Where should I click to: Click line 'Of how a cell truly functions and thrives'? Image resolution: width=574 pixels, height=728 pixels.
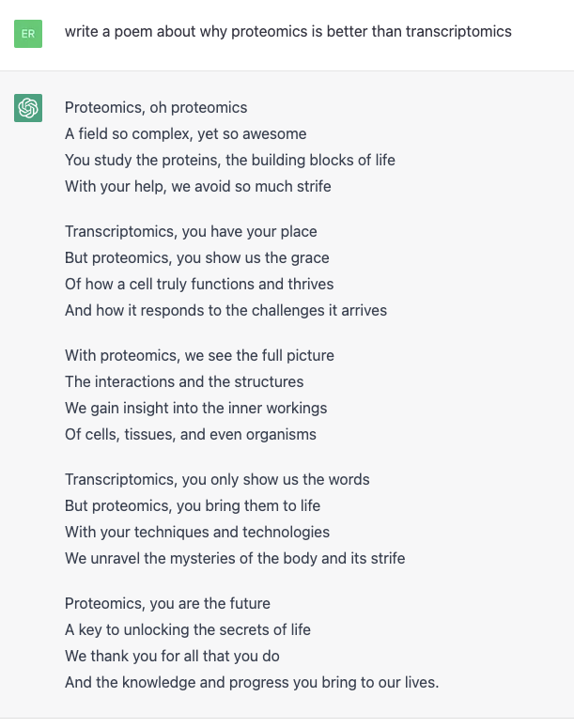[199, 284]
